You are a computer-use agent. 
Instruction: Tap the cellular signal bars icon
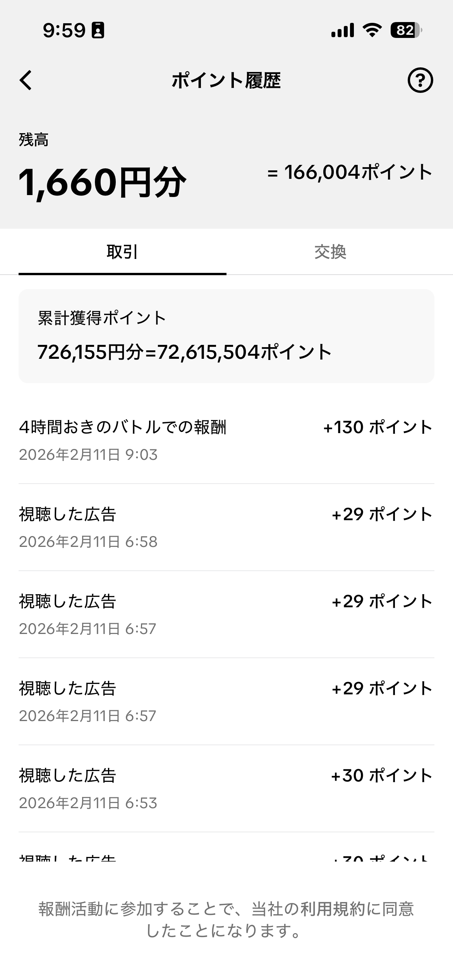(x=342, y=30)
